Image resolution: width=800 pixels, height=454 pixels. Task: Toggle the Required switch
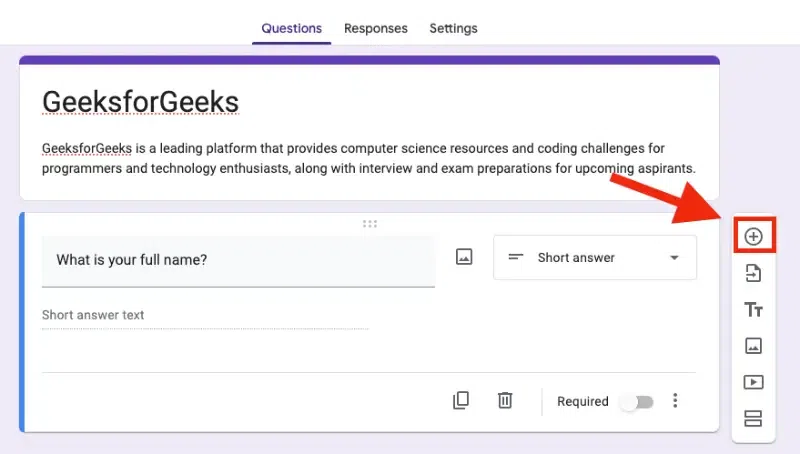click(x=636, y=402)
